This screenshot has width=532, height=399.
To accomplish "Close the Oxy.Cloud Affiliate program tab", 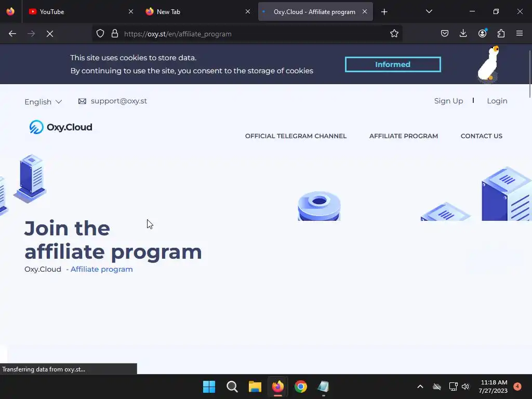I will pyautogui.click(x=365, y=11).
